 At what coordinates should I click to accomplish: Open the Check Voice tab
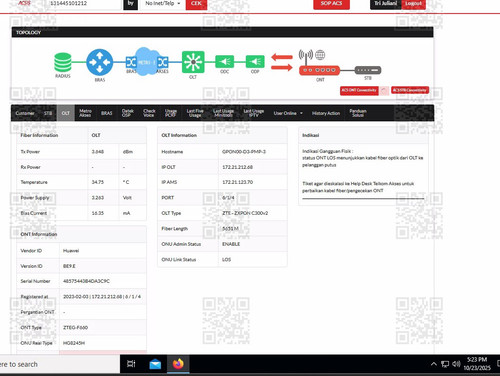[149, 113]
